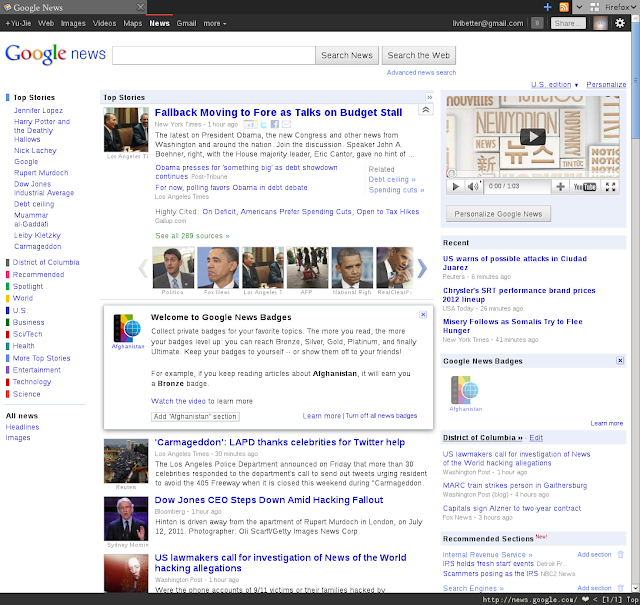Click Personalize Google News button

click(498, 214)
